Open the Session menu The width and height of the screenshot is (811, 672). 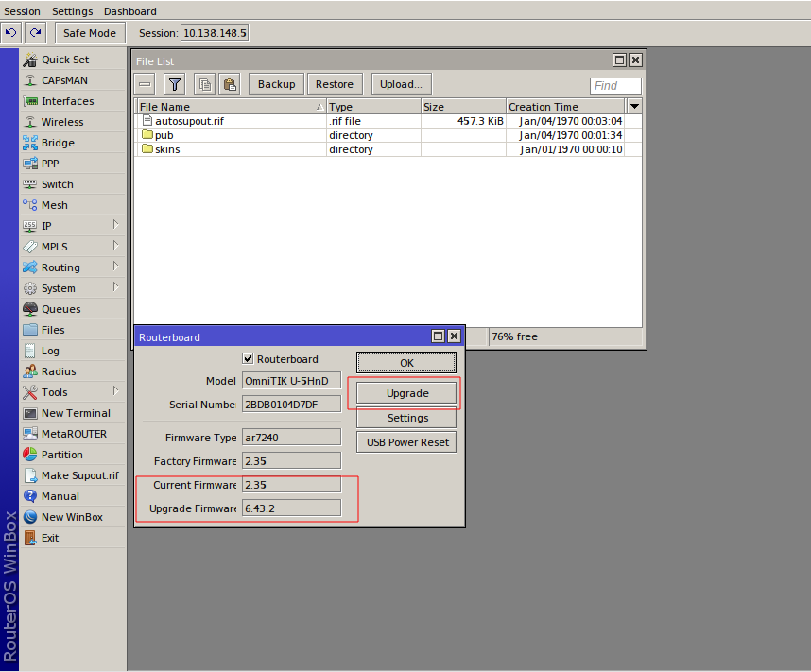pos(22,10)
